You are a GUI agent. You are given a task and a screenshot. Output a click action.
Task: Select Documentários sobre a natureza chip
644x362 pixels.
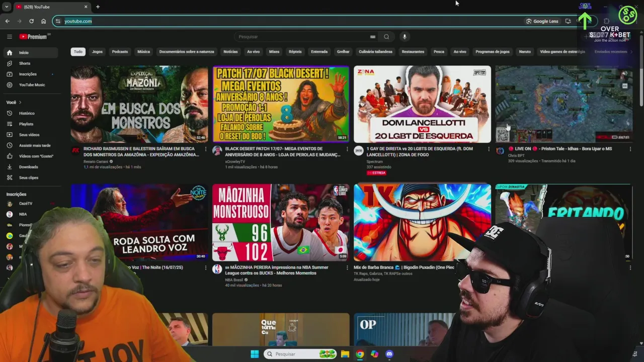187,51
